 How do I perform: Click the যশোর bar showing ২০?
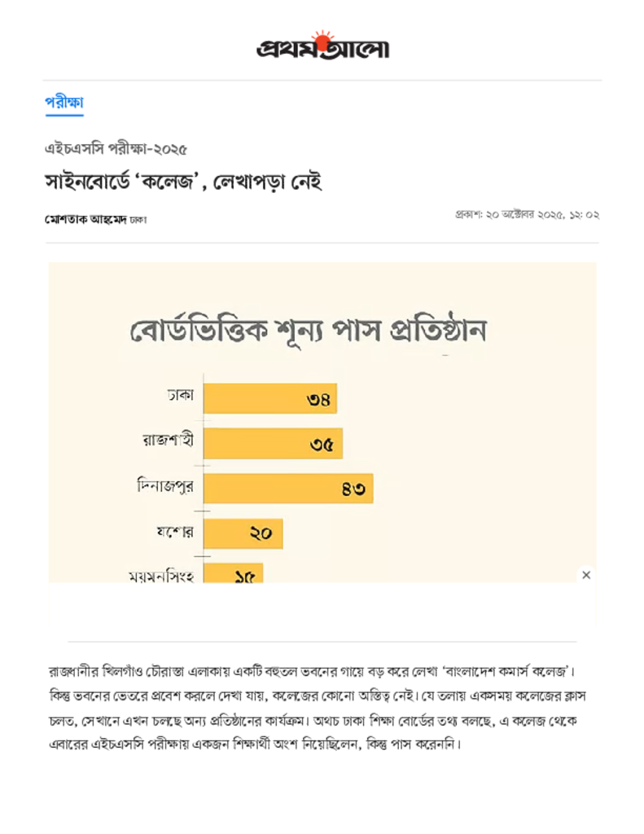click(243, 533)
